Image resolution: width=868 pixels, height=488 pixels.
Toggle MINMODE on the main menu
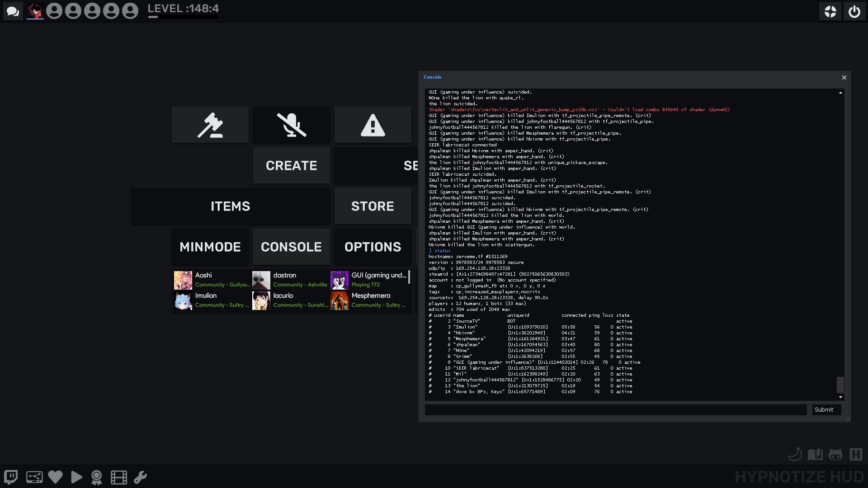210,247
